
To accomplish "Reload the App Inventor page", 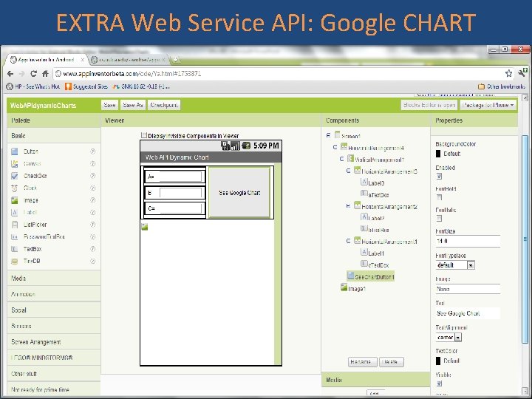I will [x=33, y=74].
